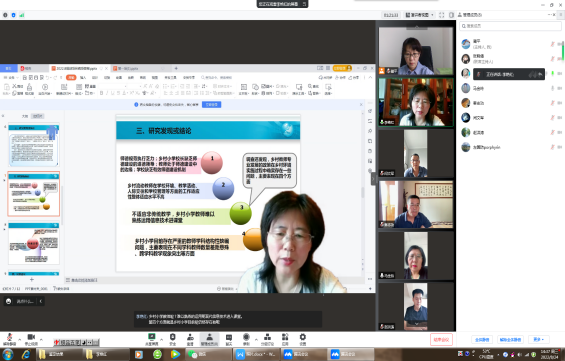Toggle the second member's microphone, co-host row
This screenshot has width=565, height=361.
tap(552, 59)
